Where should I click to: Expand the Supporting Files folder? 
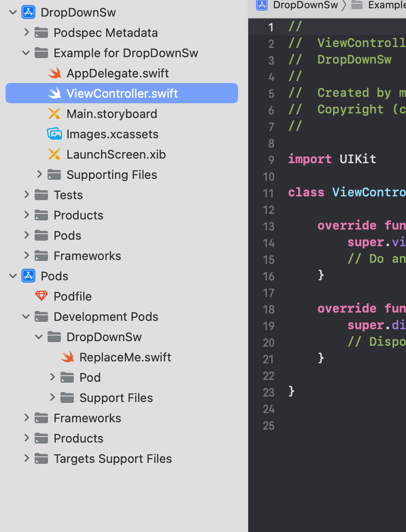coord(39,174)
